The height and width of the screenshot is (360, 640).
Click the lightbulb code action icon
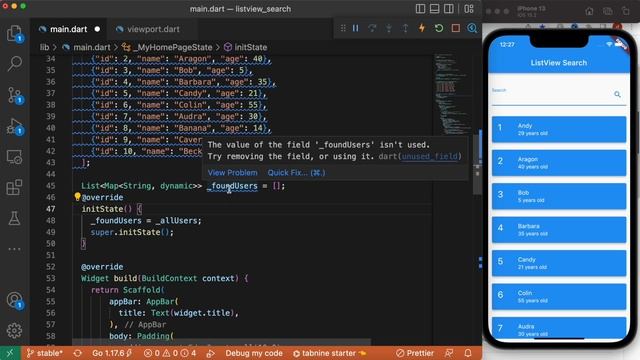(x=77, y=197)
